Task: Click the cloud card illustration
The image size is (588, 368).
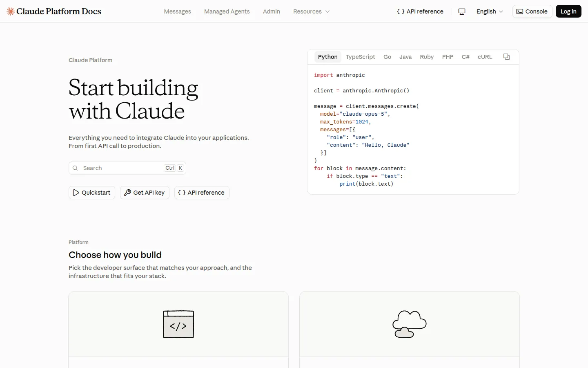Action: pyautogui.click(x=410, y=324)
